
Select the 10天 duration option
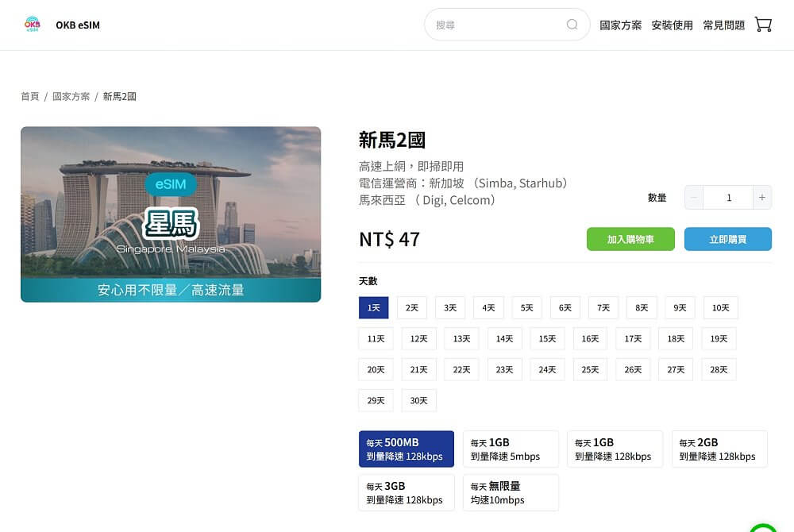pyautogui.click(x=721, y=308)
